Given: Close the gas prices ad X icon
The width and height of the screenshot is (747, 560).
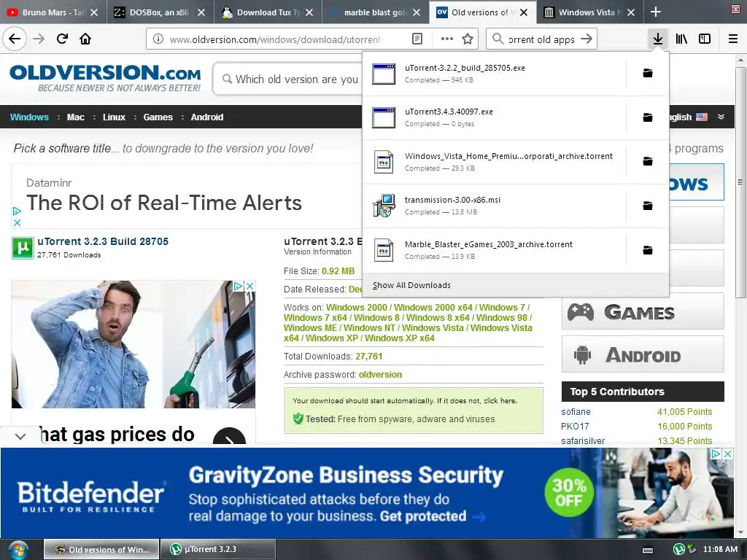Looking at the screenshot, I should (249, 286).
